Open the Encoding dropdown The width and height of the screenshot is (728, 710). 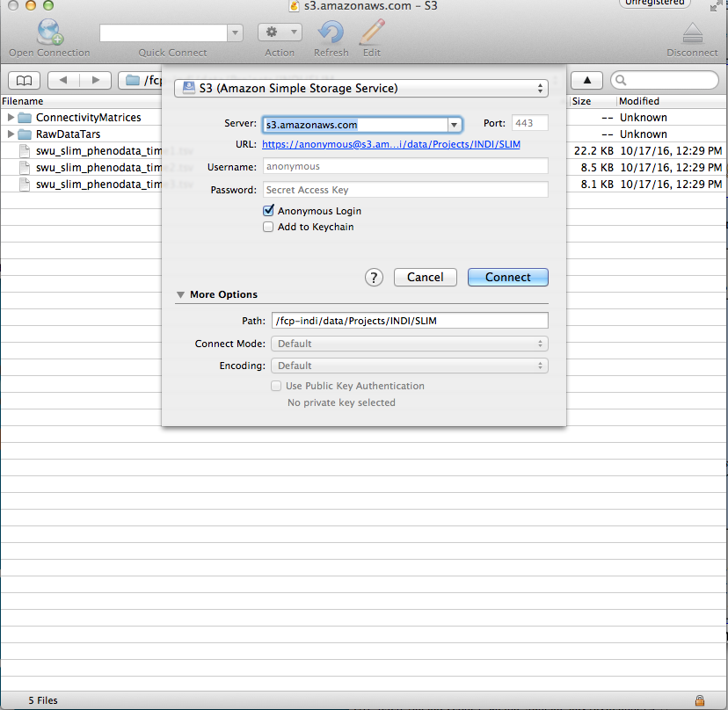(x=410, y=366)
